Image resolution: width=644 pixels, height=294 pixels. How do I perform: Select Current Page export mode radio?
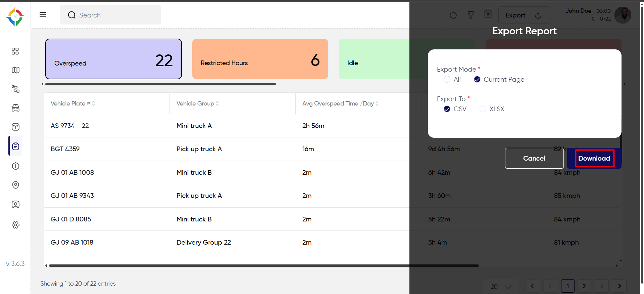477,79
